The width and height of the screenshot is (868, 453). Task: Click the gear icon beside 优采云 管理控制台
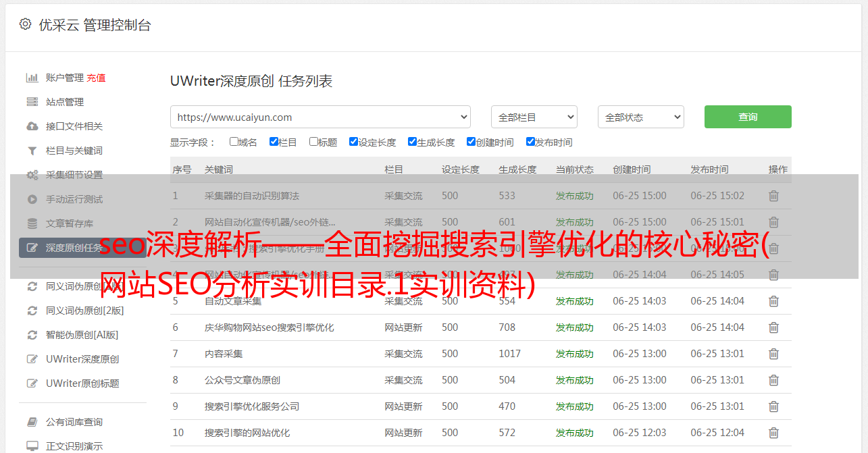click(25, 24)
